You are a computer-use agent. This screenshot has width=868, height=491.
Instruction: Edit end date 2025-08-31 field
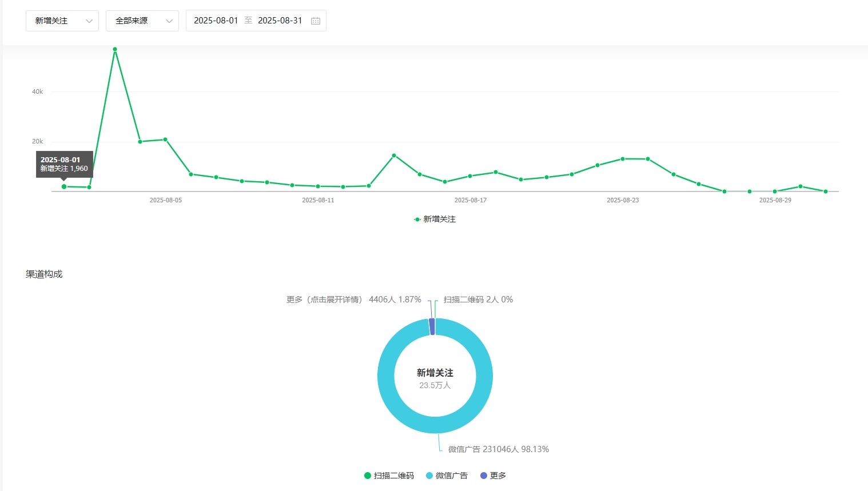tap(280, 21)
